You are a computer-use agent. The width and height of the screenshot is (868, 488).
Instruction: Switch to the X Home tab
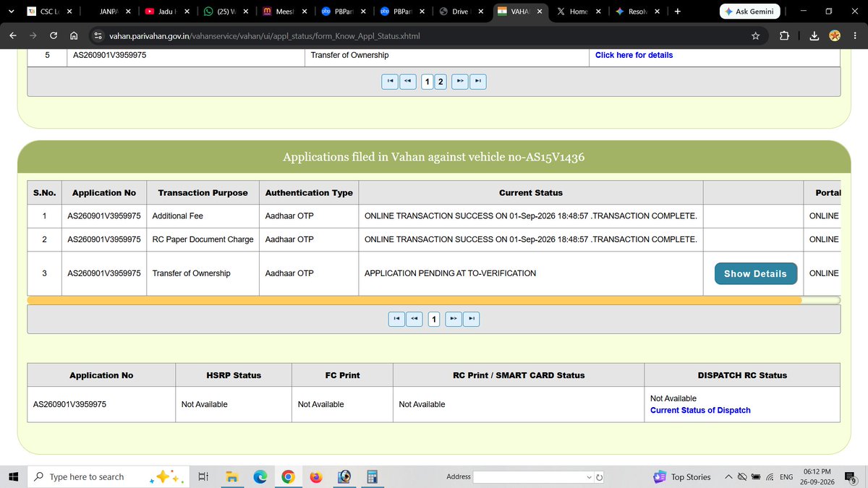pos(580,12)
